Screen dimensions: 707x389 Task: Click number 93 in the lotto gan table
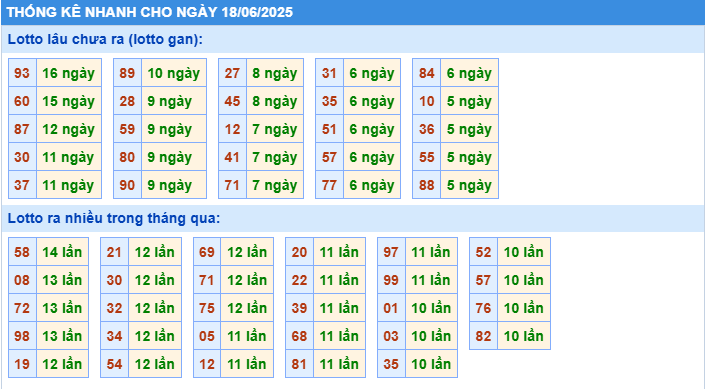[x=22, y=73]
